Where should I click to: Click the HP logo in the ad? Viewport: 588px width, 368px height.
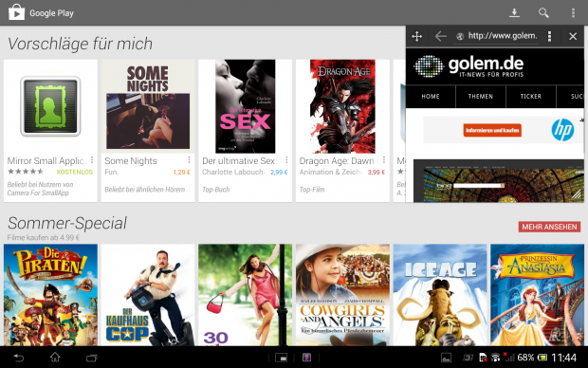click(562, 130)
